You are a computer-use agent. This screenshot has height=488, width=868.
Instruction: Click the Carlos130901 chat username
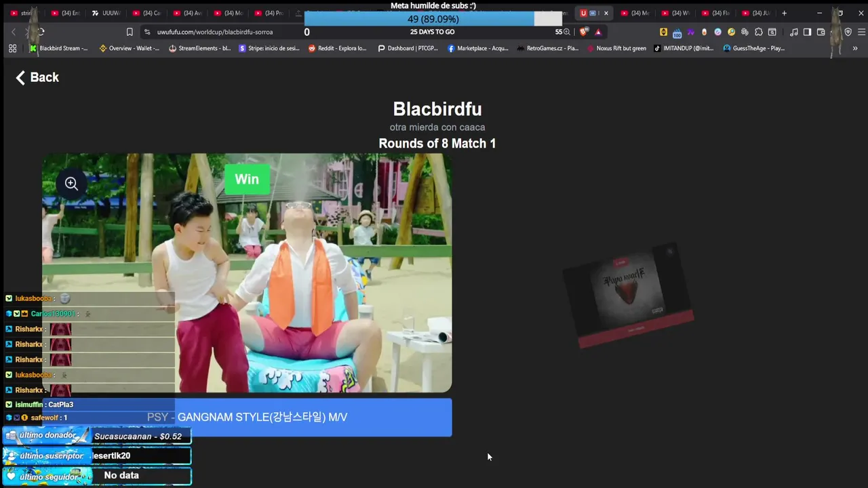53,314
